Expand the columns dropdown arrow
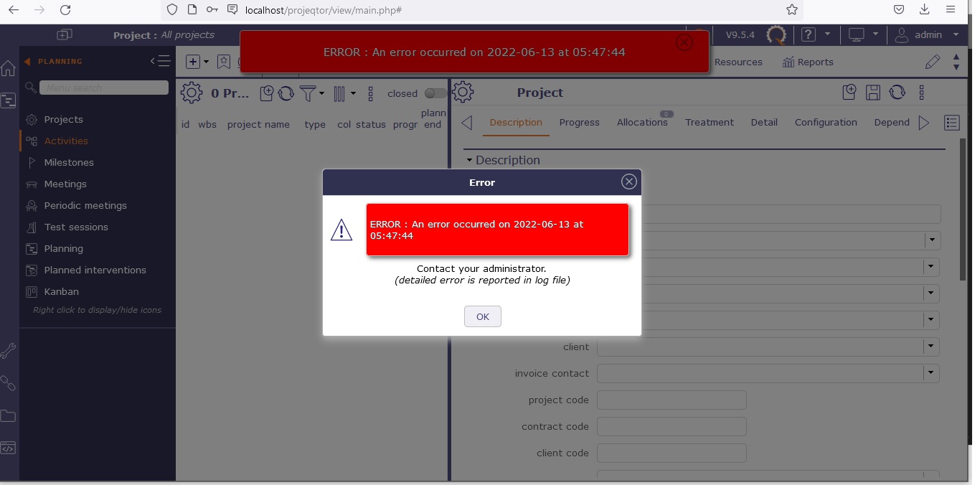Image resolution: width=980 pixels, height=485 pixels. coord(353,93)
